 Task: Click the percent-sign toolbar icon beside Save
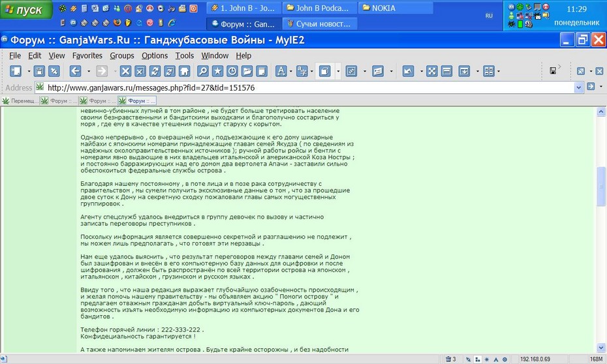point(54,71)
